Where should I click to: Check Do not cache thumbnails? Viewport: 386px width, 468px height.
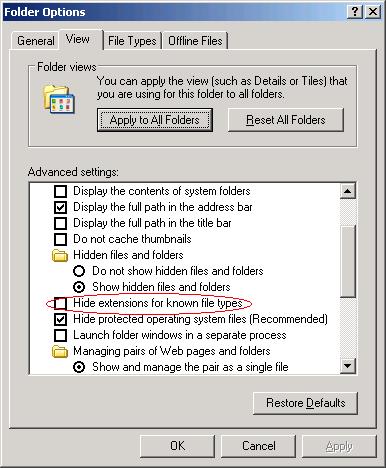[60, 239]
